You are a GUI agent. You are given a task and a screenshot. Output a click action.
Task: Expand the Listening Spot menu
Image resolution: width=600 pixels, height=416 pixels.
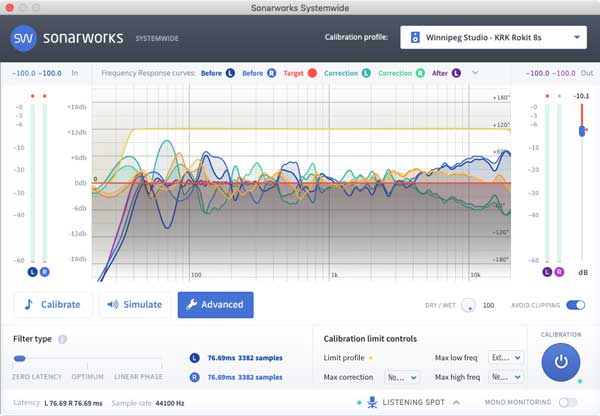click(456, 402)
